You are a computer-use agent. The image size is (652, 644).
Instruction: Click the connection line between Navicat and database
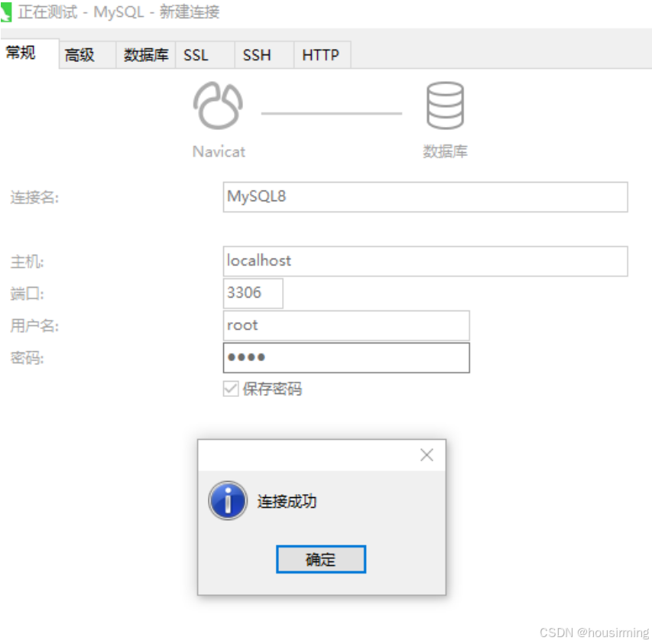point(332,112)
